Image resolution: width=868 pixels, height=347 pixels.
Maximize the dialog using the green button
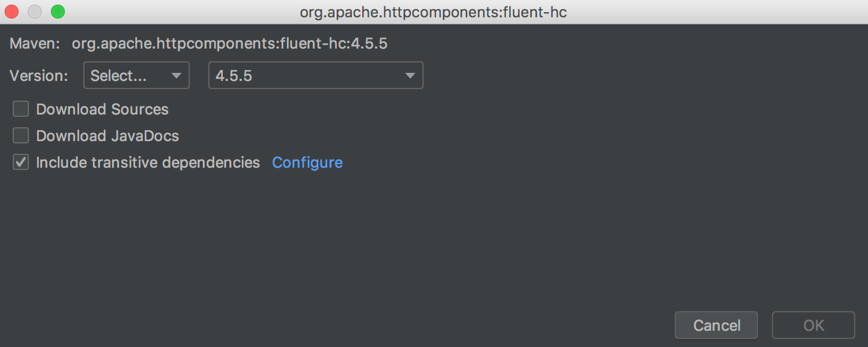58,12
